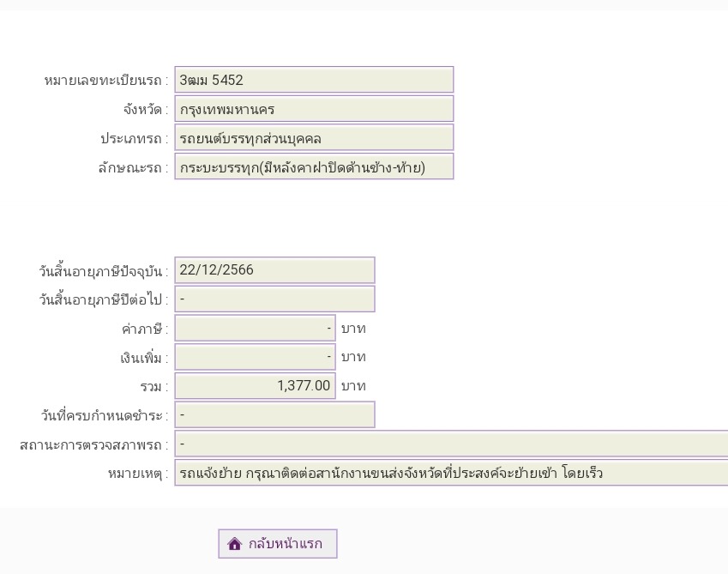Click the label หมายเลขทะเบียนรถ
Image resolution: width=728 pixels, height=574 pixels.
click(x=105, y=81)
